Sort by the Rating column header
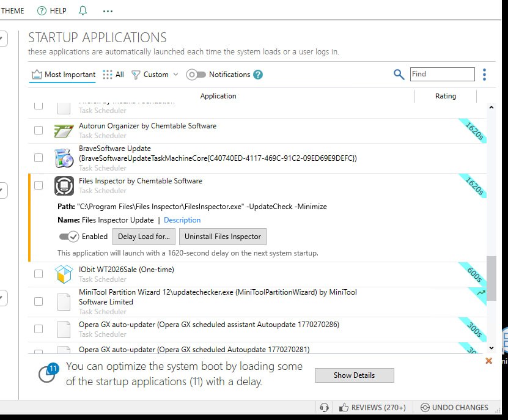508x420 pixels. pos(446,96)
